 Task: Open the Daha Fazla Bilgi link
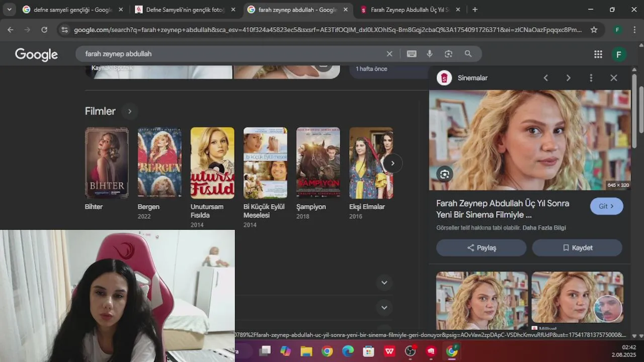pos(544,228)
